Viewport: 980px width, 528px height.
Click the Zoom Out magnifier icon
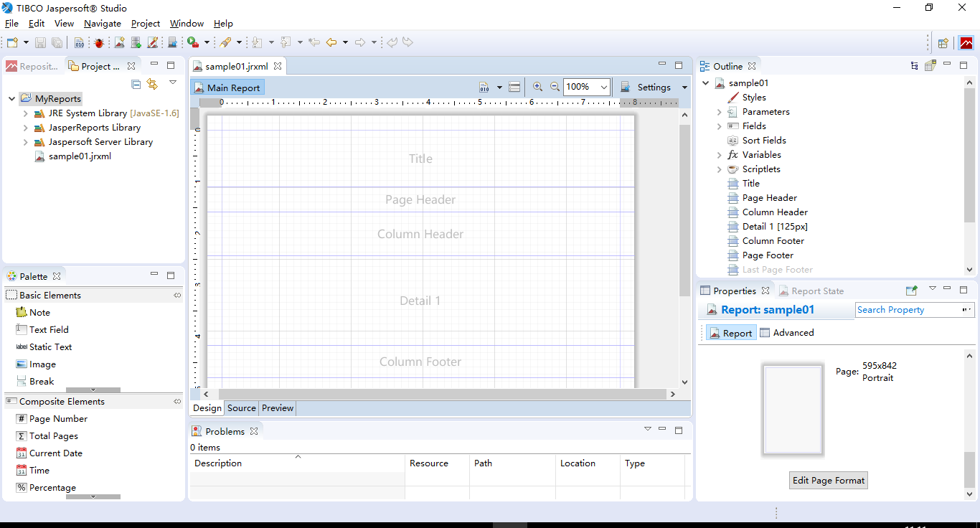coord(555,87)
